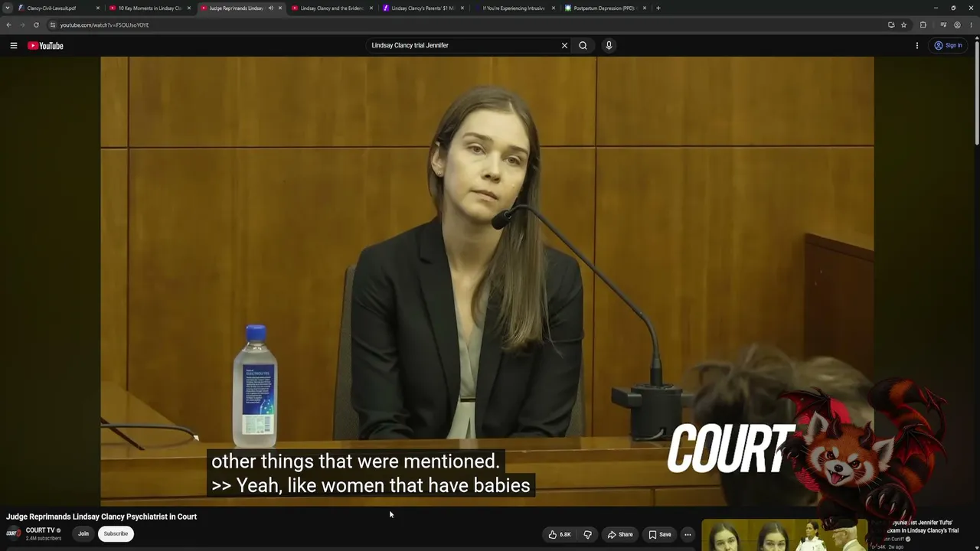Screen dimensions: 980x551
Task: Switch to Lindsay Clancy and the Evidence tab
Action: tap(332, 8)
